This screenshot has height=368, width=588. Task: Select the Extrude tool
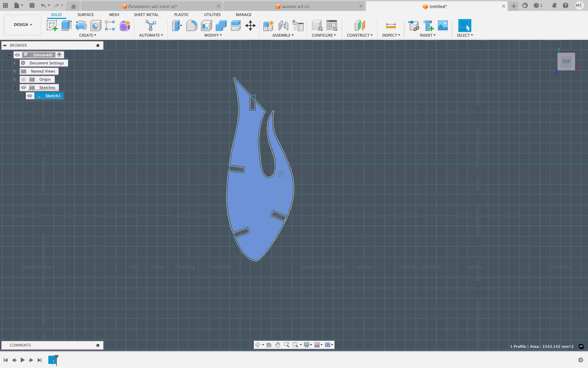pyautogui.click(x=66, y=26)
